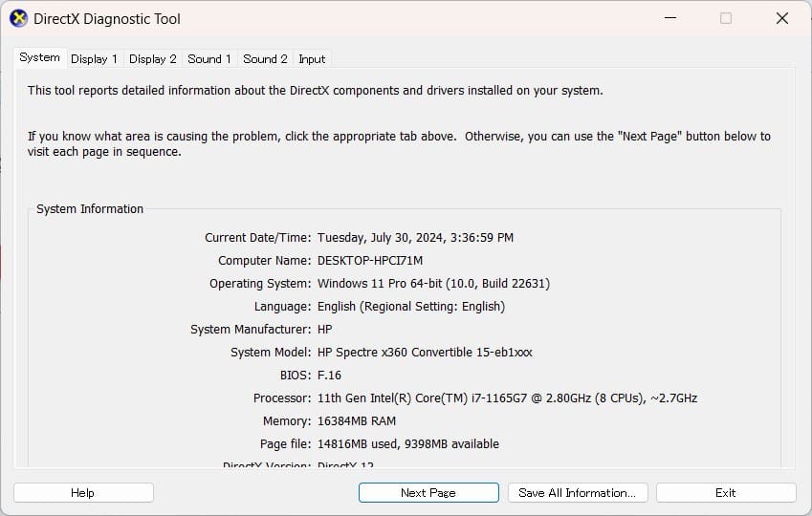The height and width of the screenshot is (516, 812).
Task: Close the DirectX Diagnostic Tool window
Action: coord(782,18)
